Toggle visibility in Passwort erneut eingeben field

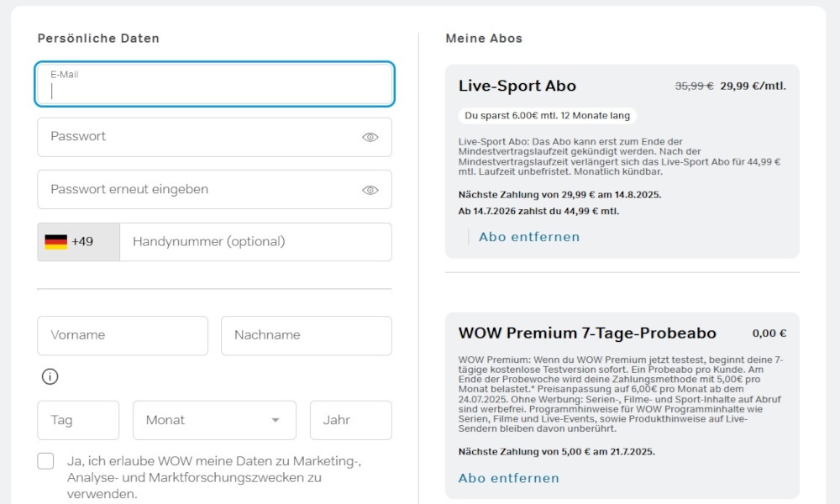[370, 190]
